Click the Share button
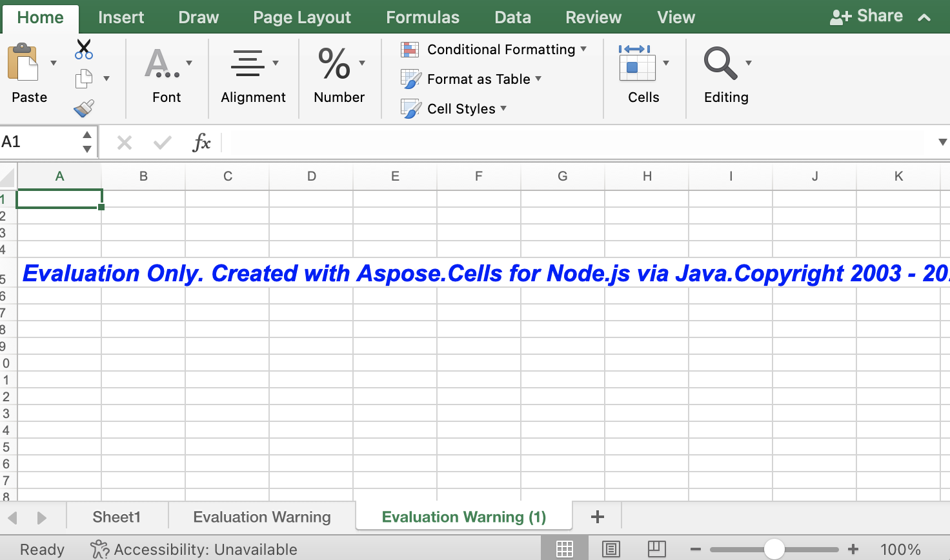Image resolution: width=950 pixels, height=560 pixels. coord(867,15)
